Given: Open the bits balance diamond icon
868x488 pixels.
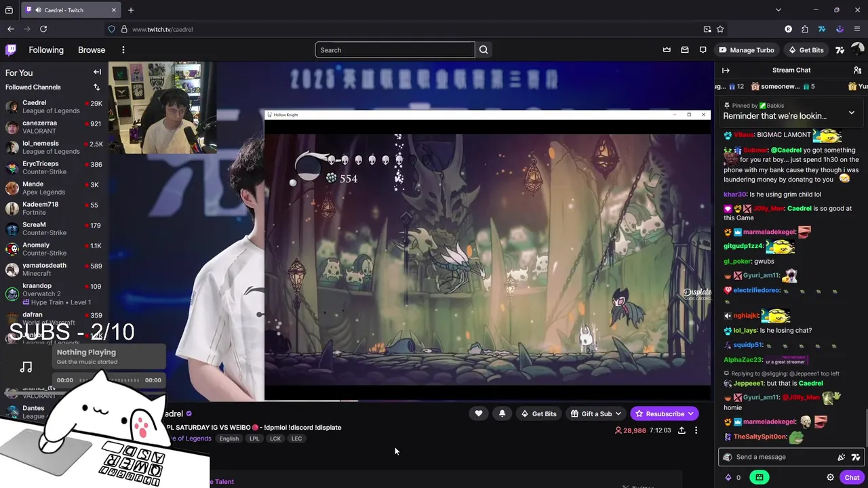Looking at the screenshot, I should coord(729,477).
